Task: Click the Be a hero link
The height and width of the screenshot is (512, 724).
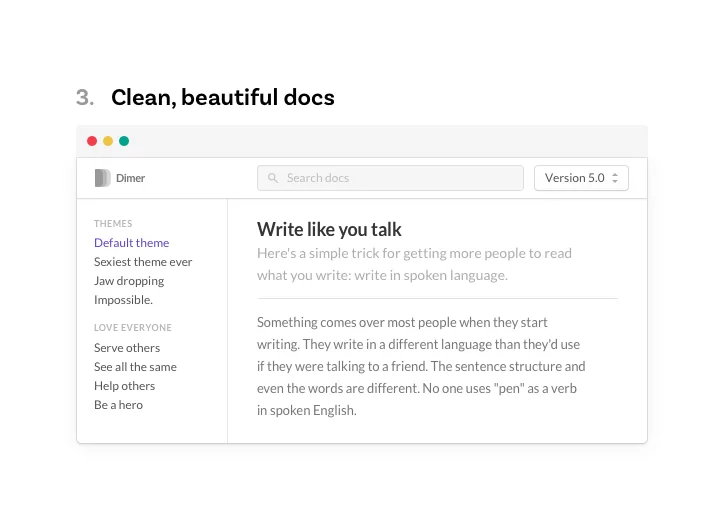Action: coord(118,405)
